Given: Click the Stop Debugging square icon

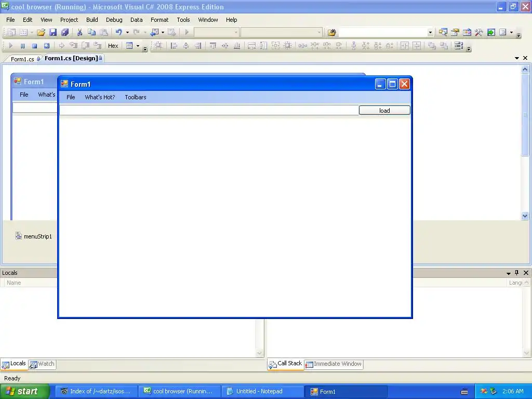Looking at the screenshot, I should tap(34, 46).
